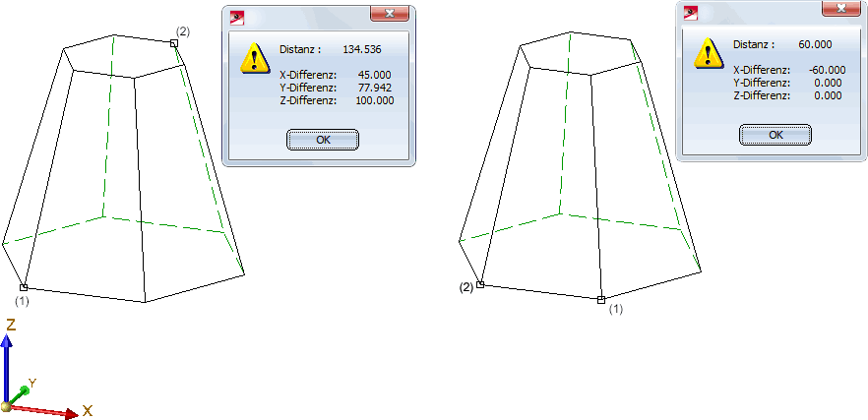The height and width of the screenshot is (420, 868).
Task: Select point marker (1) on left pyramid
Action: pyautogui.click(x=24, y=287)
